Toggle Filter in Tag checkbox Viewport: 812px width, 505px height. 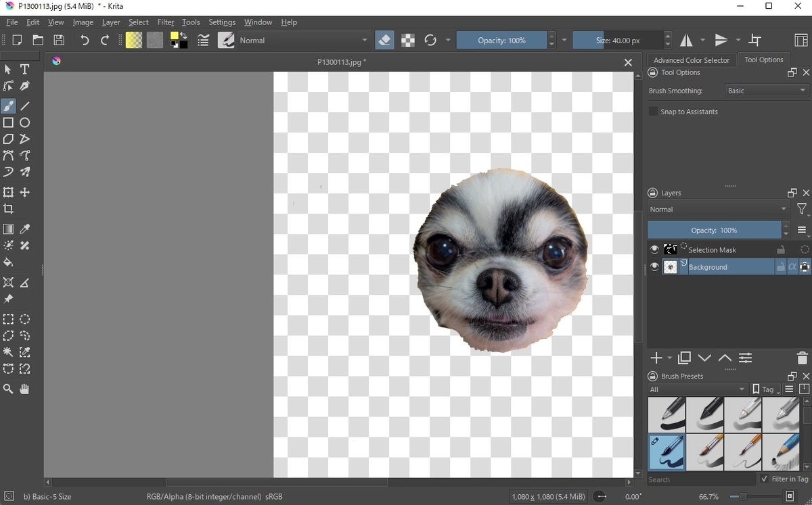(x=765, y=479)
